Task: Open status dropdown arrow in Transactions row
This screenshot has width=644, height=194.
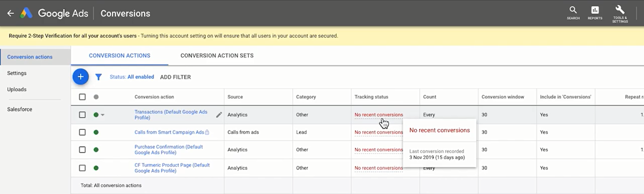Action: (103, 115)
